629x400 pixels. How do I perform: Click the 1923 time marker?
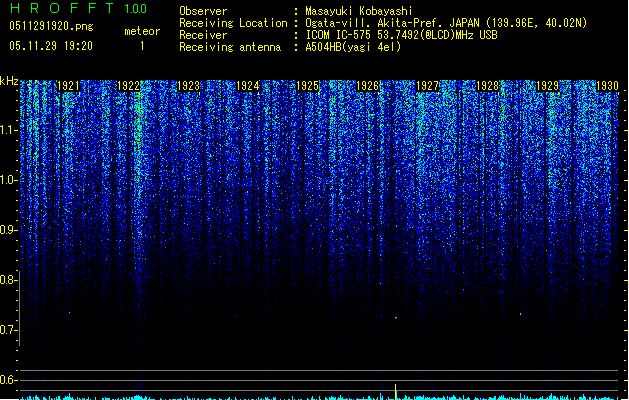click(188, 86)
